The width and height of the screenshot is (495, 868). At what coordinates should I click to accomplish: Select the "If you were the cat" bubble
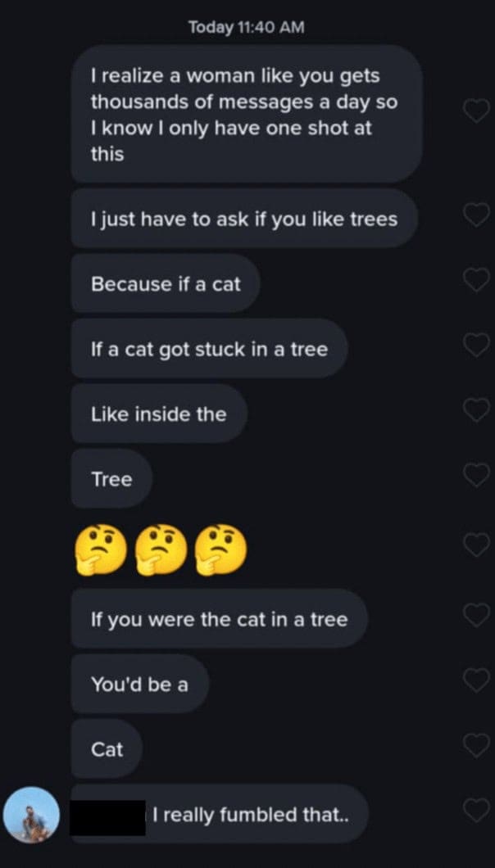[x=219, y=619]
